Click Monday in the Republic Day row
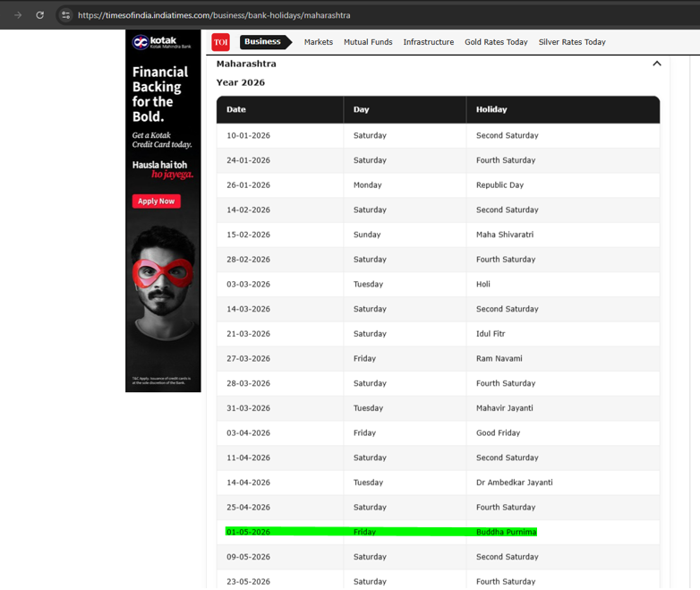This screenshot has width=700, height=590. 367,185
